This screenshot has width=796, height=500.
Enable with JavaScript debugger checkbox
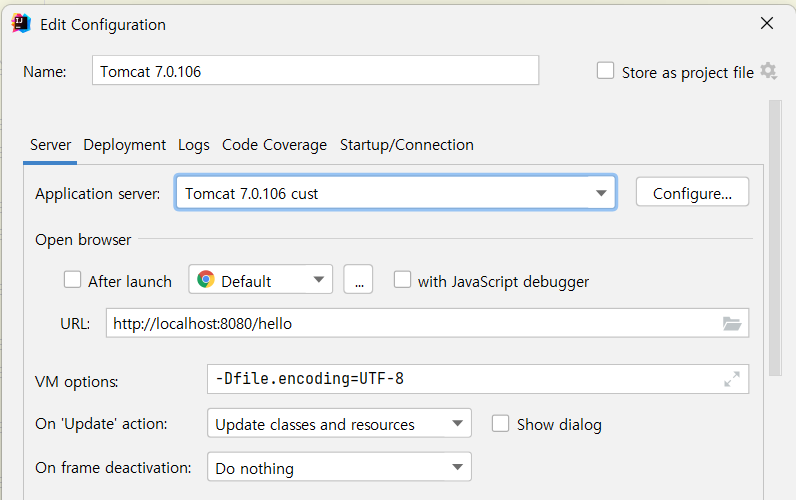(402, 279)
